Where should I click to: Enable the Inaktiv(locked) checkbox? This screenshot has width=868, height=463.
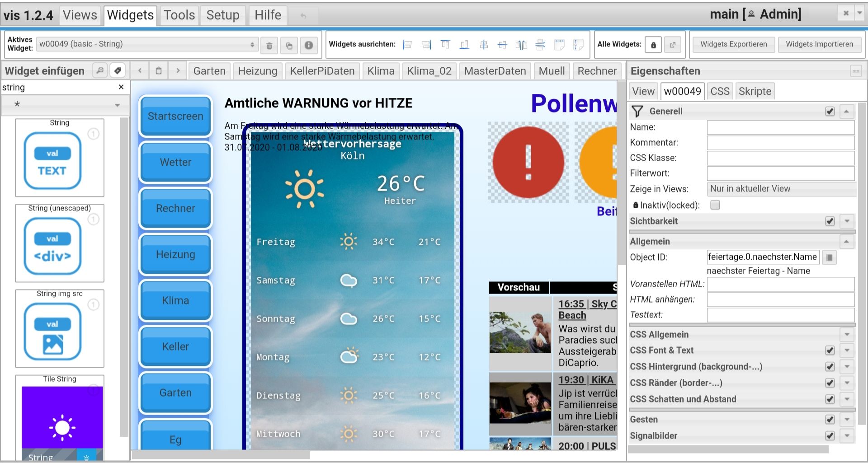[715, 205]
